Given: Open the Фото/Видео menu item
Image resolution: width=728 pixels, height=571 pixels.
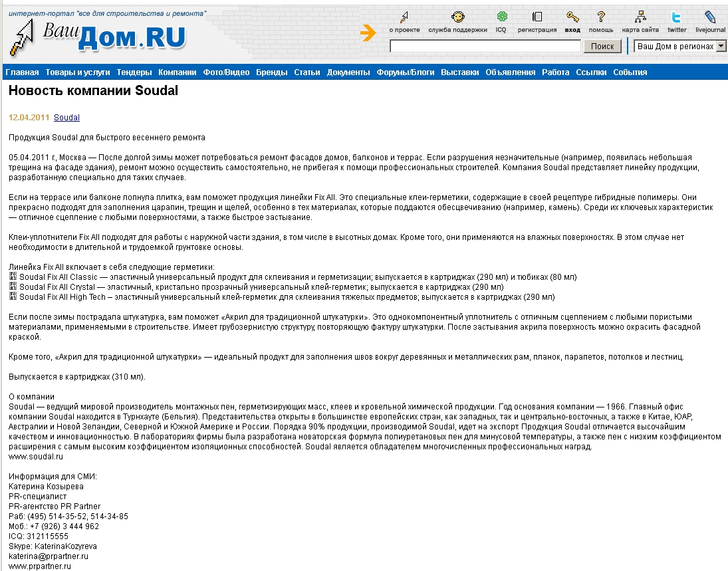Looking at the screenshot, I should 226,72.
